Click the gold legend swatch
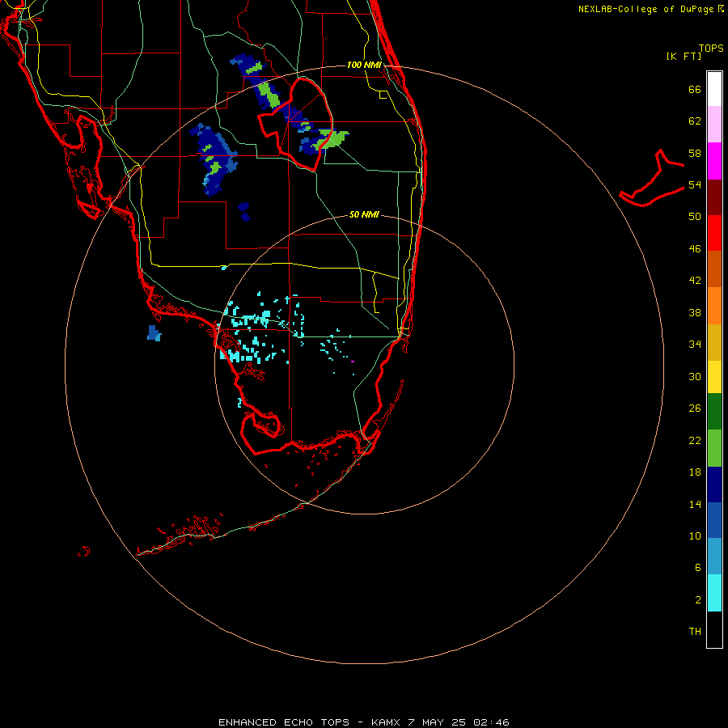728x728 pixels. click(714, 342)
